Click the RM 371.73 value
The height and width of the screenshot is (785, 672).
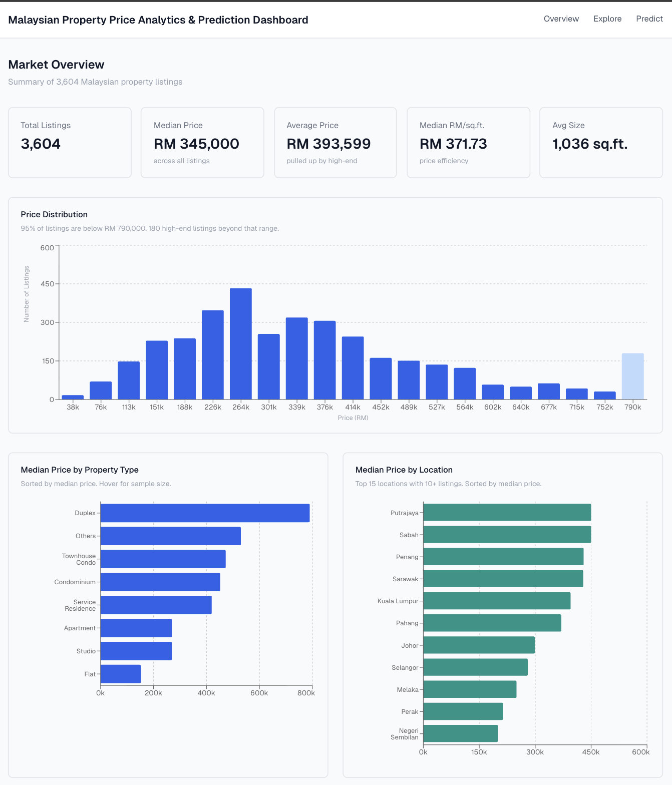(x=453, y=144)
